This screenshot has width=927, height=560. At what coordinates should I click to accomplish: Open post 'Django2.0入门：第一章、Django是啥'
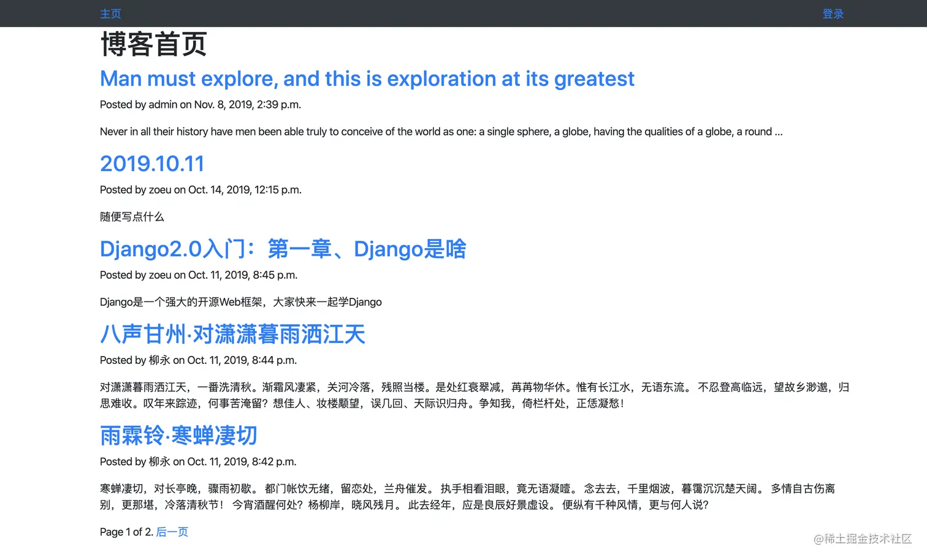point(283,249)
